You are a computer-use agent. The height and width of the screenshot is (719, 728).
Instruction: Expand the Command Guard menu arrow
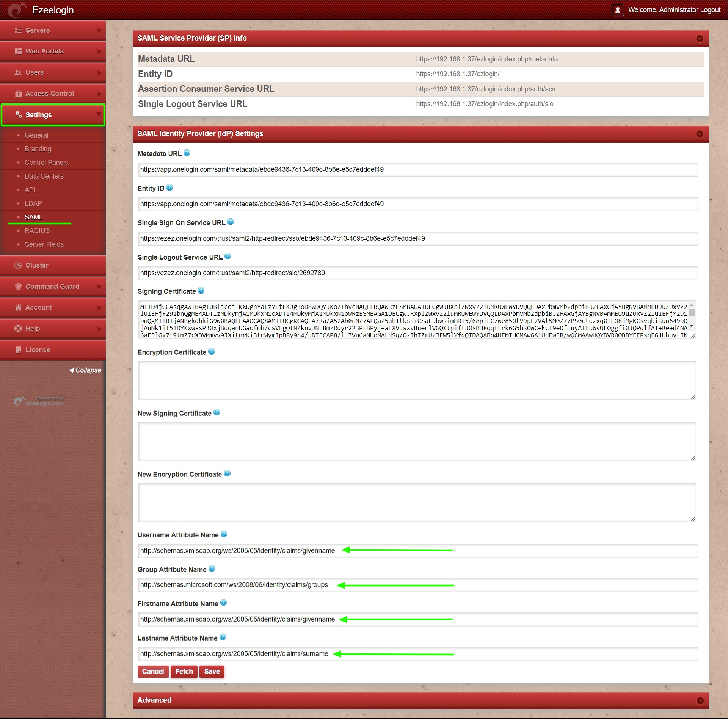(x=99, y=287)
